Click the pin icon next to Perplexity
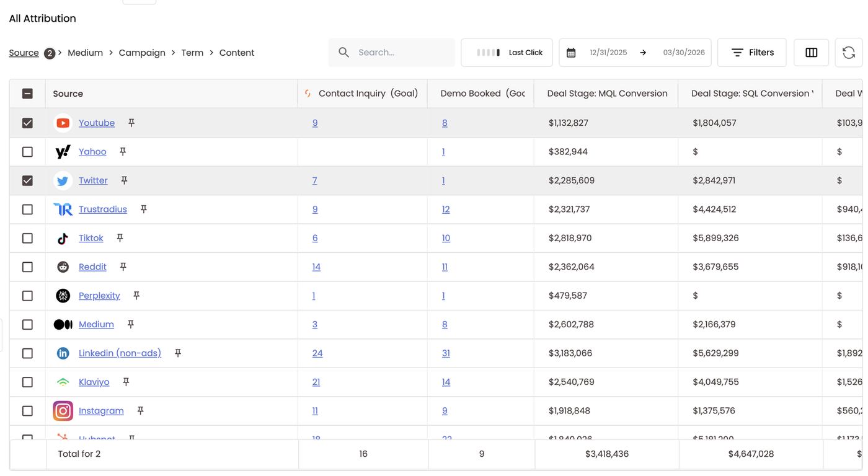The image size is (868, 476). pos(136,296)
